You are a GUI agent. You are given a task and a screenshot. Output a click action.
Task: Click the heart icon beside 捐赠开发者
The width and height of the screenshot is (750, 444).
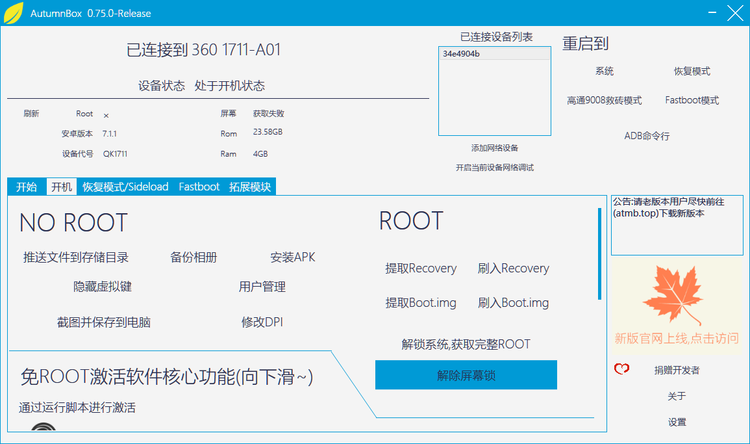point(621,370)
